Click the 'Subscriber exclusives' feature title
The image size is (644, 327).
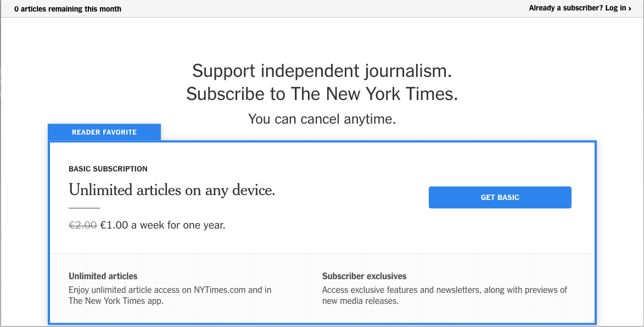click(x=365, y=276)
